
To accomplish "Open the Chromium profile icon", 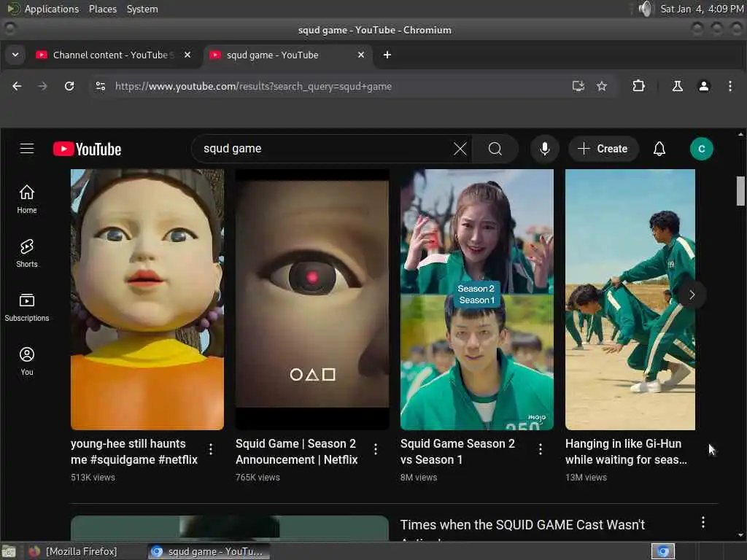I will [704, 86].
